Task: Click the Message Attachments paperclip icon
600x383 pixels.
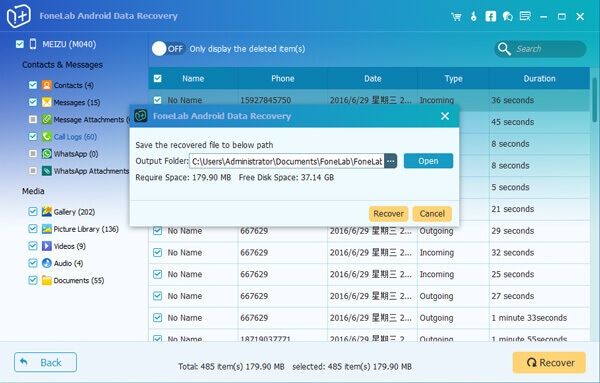Action: pyautogui.click(x=47, y=119)
